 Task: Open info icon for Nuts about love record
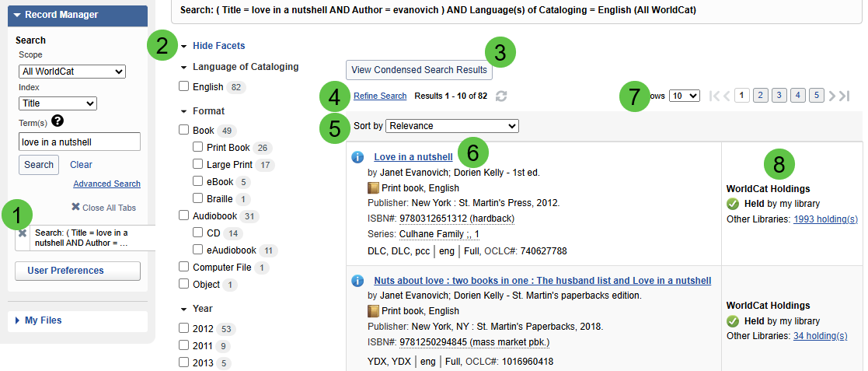tap(358, 281)
